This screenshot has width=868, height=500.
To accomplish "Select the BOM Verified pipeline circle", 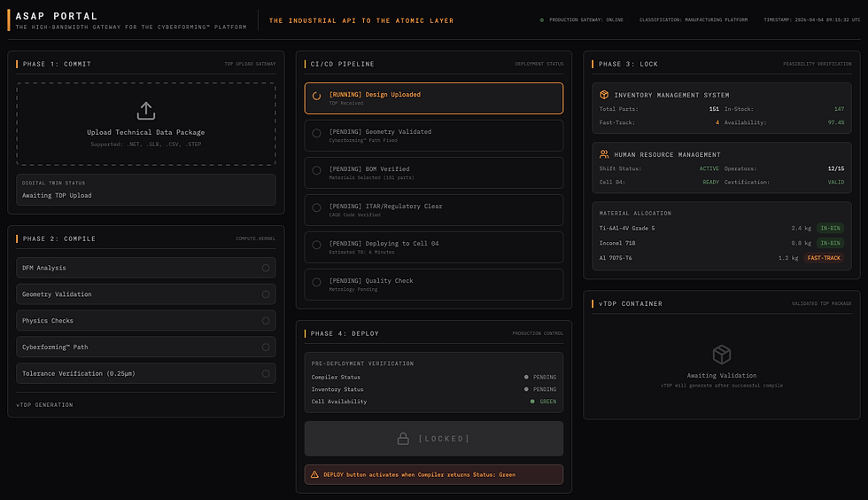I will 317,170.
